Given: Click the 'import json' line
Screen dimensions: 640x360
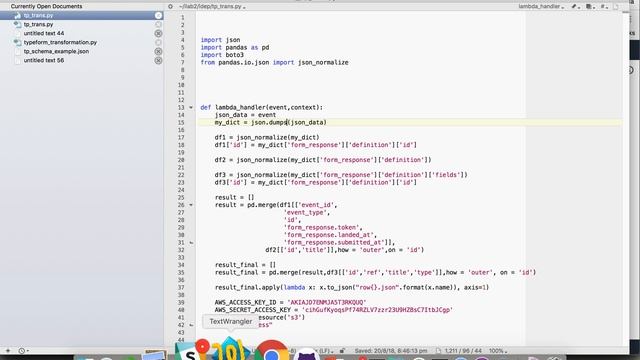Looking at the screenshot, I should point(220,40).
